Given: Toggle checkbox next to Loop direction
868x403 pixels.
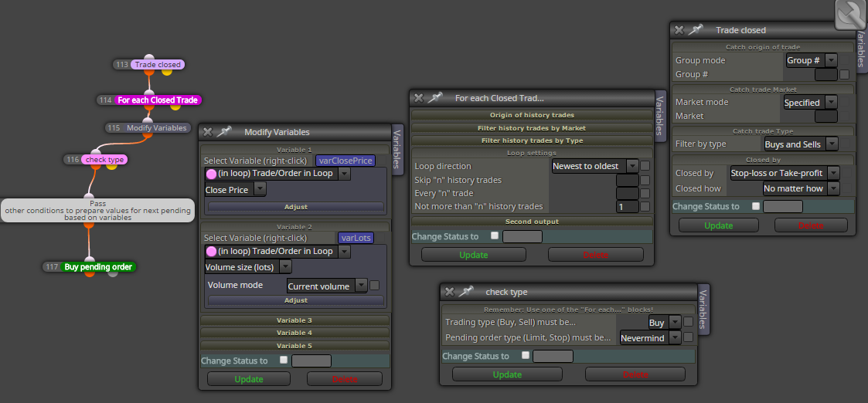Looking at the screenshot, I should click(x=645, y=166).
